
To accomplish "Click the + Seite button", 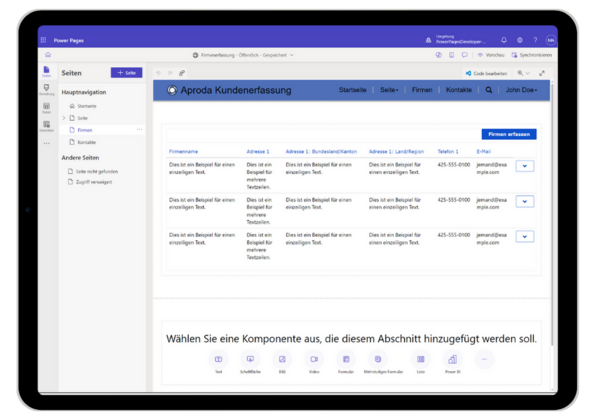I will click(128, 73).
